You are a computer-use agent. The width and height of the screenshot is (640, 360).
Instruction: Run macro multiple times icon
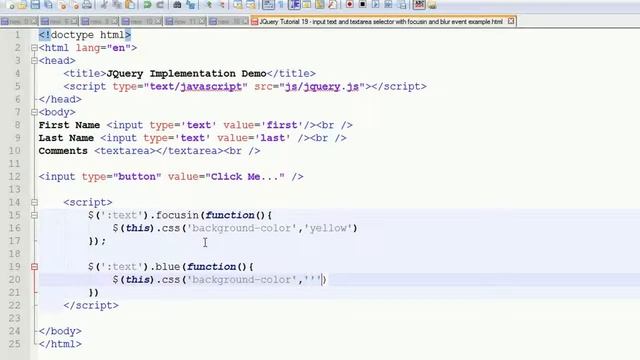pos(389,5)
